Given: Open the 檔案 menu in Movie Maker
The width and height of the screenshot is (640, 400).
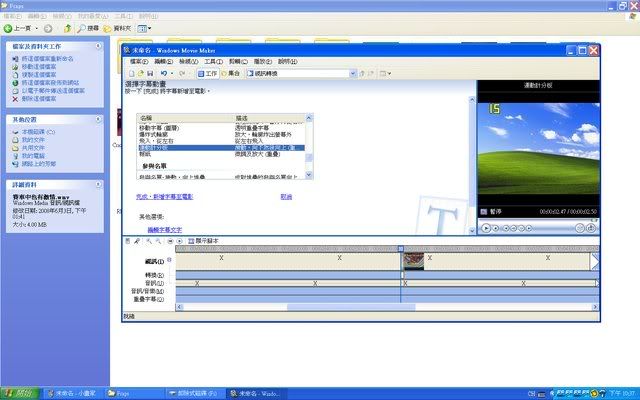Looking at the screenshot, I should click(x=137, y=61).
